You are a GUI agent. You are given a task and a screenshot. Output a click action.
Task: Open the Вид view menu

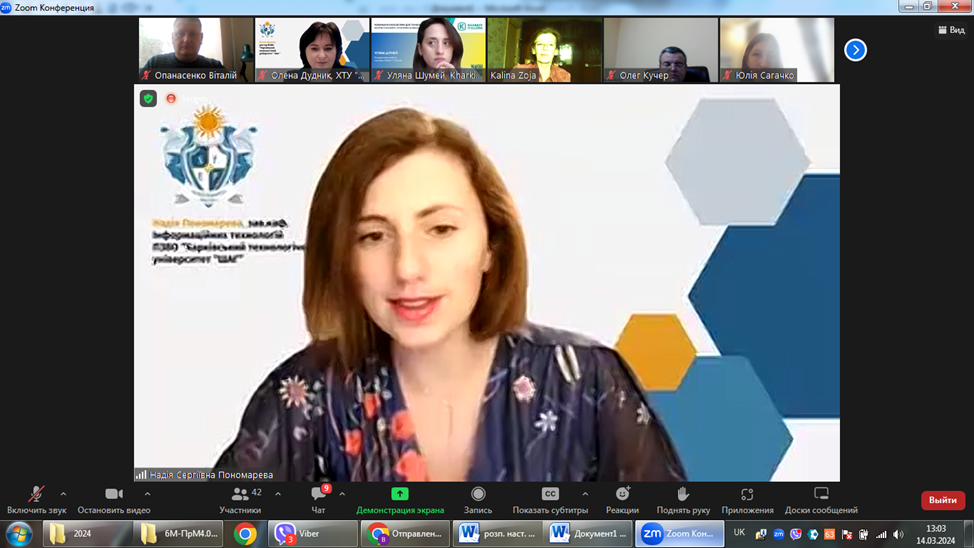coord(951,30)
